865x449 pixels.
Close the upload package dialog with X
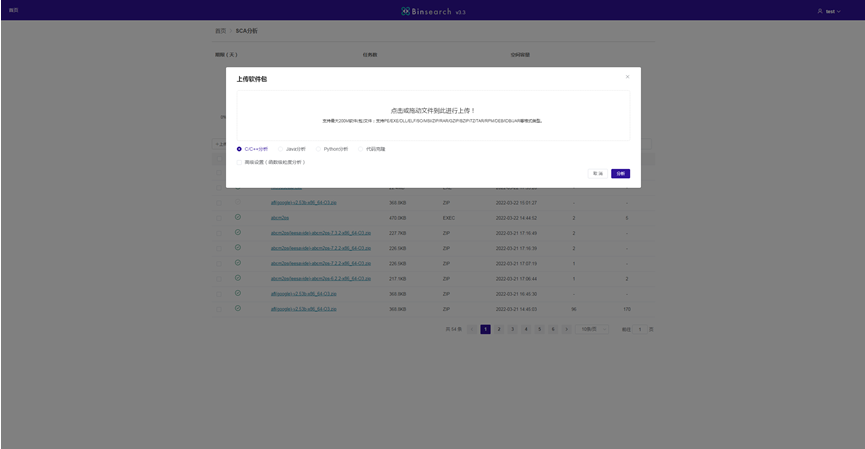(x=627, y=77)
